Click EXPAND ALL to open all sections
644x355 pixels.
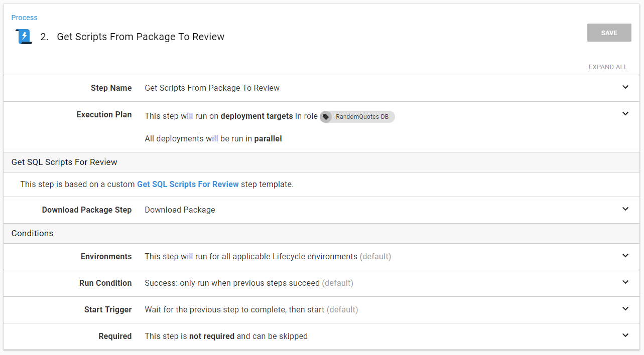click(607, 67)
